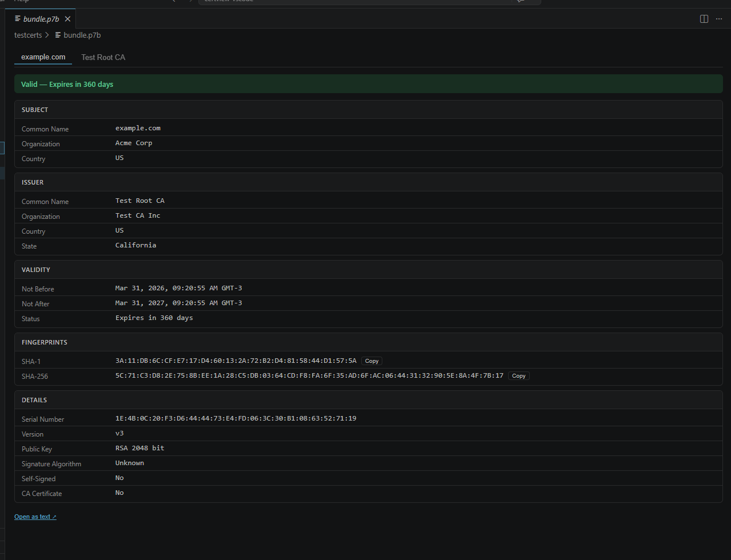Open the certificate as text
This screenshot has width=731, height=560.
35,516
